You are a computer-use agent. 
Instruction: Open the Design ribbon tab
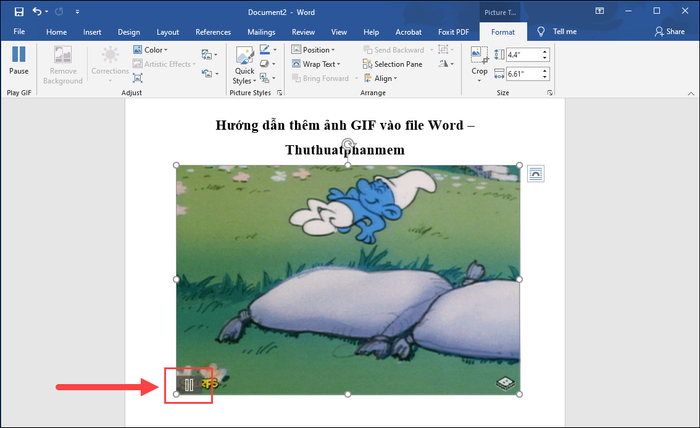[129, 32]
